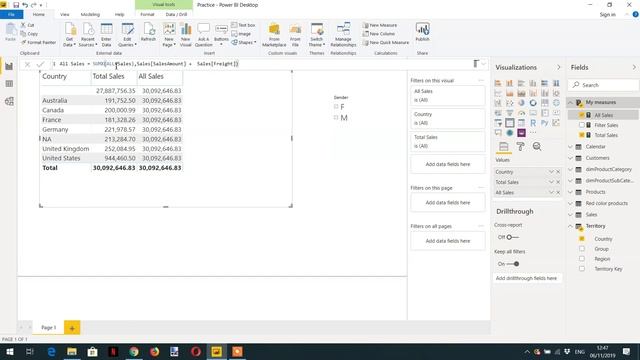Switch to the Home ribbon tab
Screen dimensions: 640x360
[x=39, y=14]
